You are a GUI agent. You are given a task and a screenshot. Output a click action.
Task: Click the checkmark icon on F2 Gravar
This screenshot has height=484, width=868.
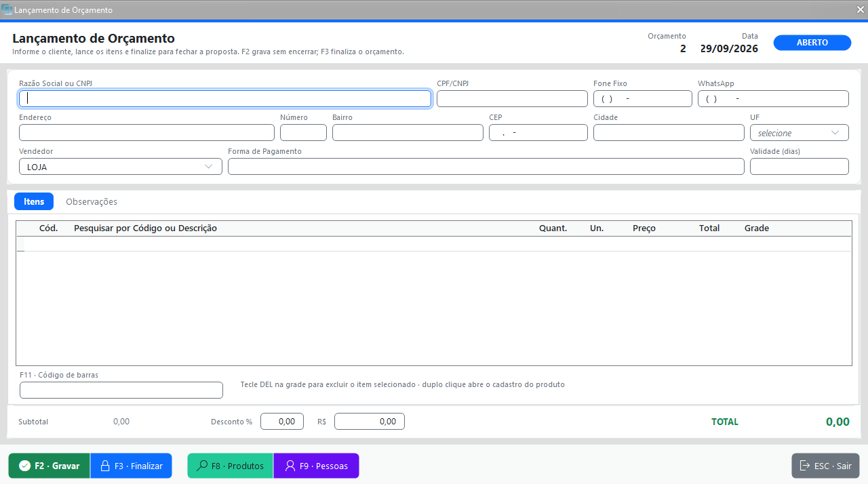pyautogui.click(x=24, y=466)
